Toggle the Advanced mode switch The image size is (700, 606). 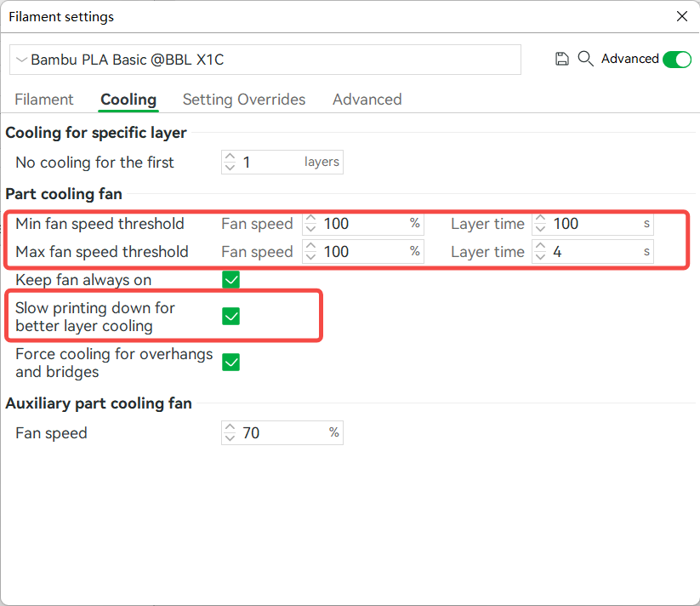(x=677, y=60)
